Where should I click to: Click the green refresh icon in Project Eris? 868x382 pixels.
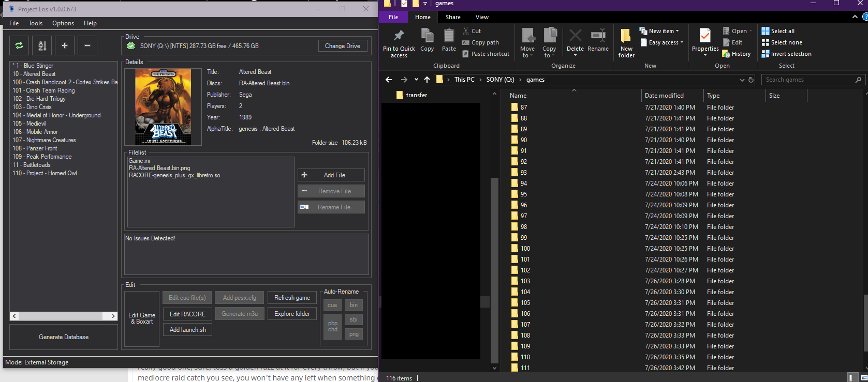pos(19,45)
